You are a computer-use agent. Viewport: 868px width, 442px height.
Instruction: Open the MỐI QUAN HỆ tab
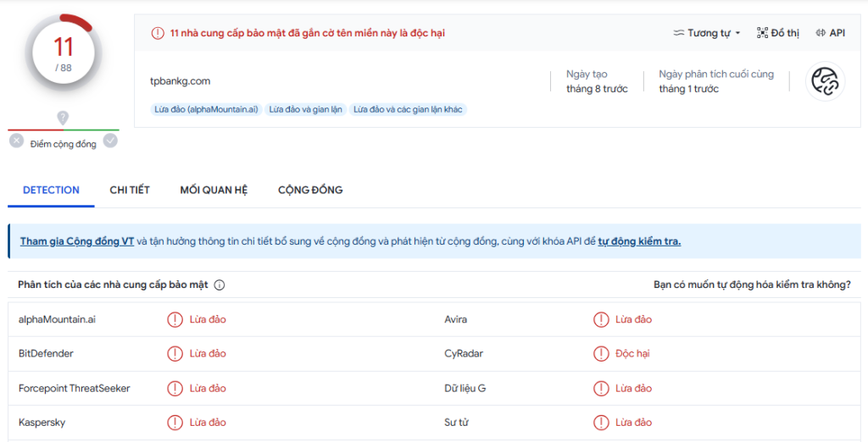(214, 190)
